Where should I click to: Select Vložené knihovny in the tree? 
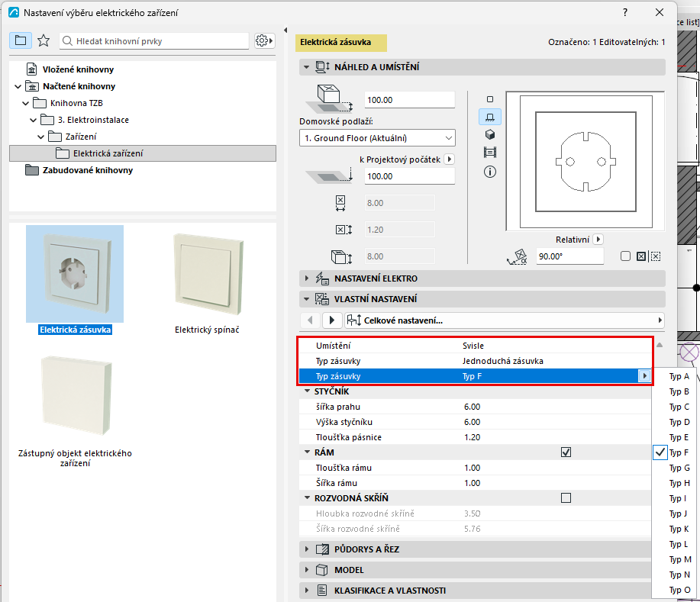[78, 69]
